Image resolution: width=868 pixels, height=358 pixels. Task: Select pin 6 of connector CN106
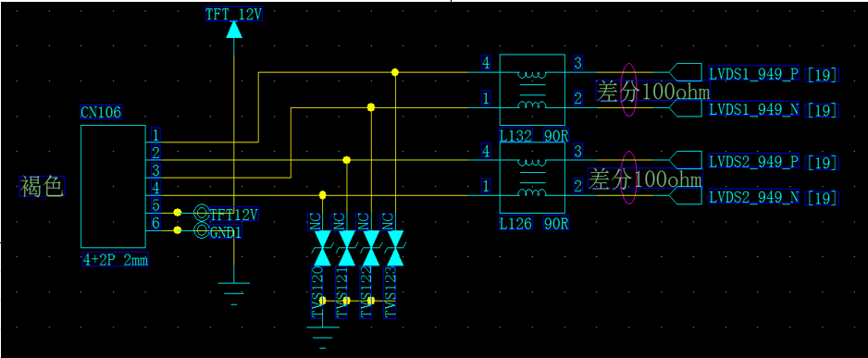coord(156,223)
